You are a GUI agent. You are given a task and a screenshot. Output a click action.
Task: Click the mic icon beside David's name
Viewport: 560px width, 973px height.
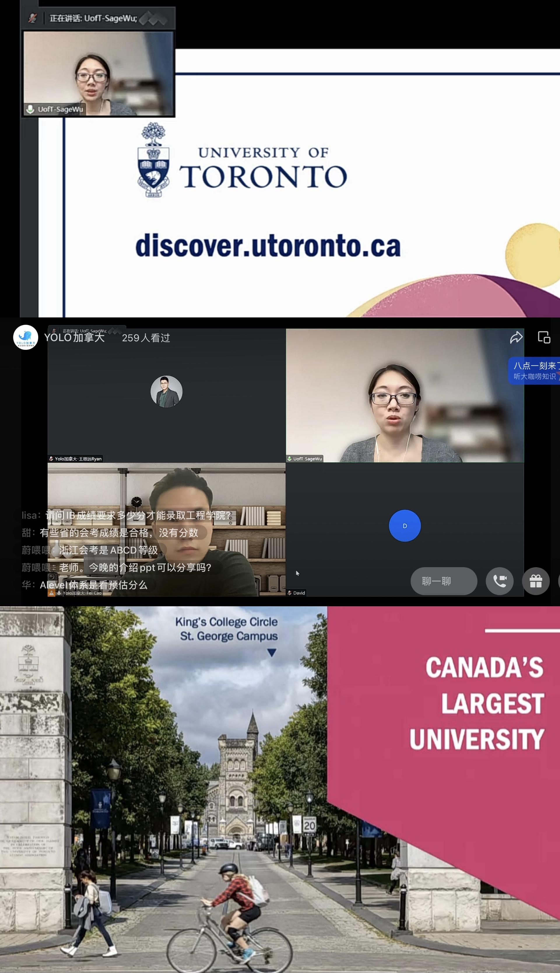[x=289, y=593]
